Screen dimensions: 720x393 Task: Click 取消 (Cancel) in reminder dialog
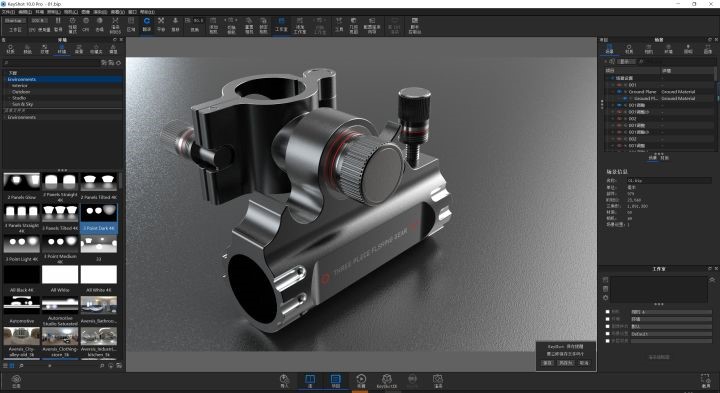click(583, 363)
